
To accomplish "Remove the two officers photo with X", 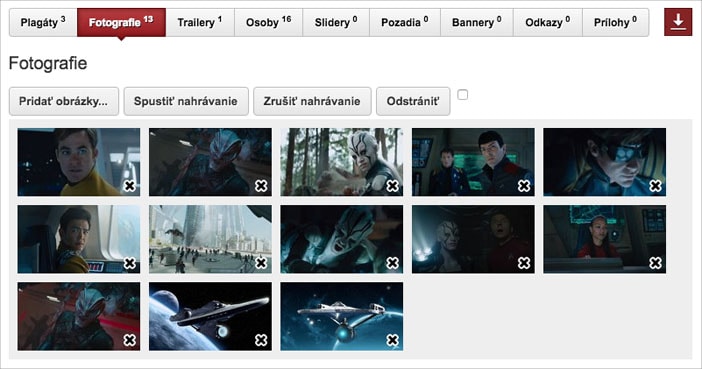I will pos(524,185).
